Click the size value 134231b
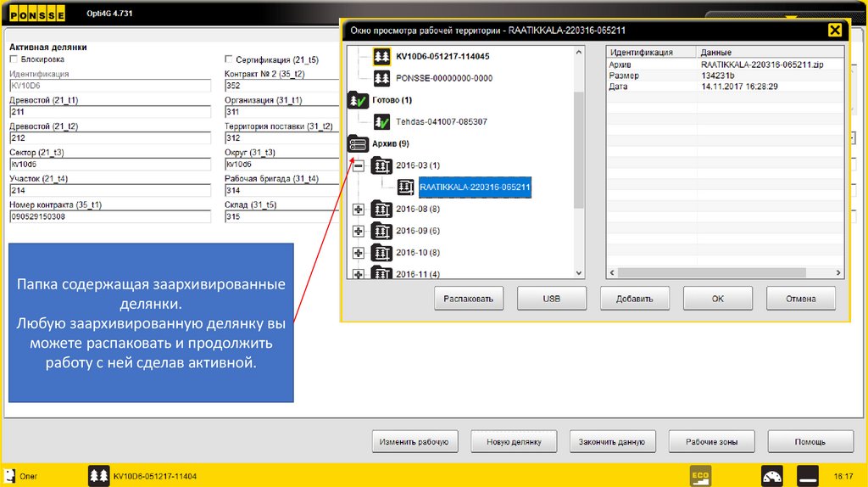The height and width of the screenshot is (487, 868). click(717, 76)
